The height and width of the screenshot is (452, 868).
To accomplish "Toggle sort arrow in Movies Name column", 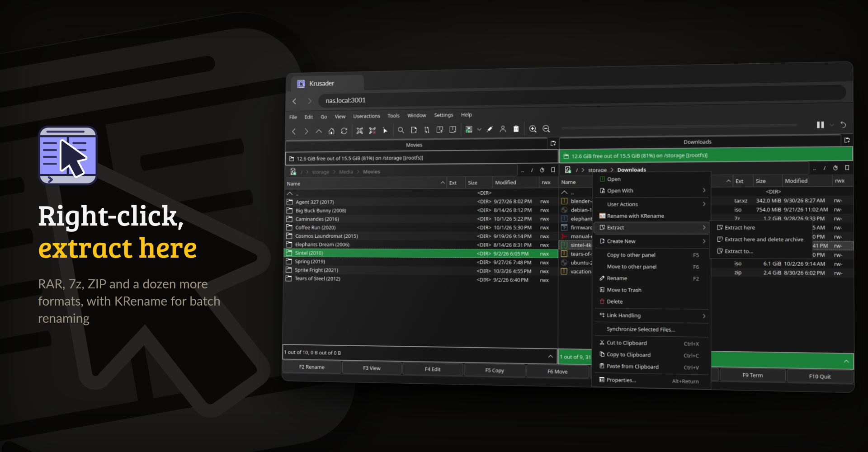I will pyautogui.click(x=443, y=183).
